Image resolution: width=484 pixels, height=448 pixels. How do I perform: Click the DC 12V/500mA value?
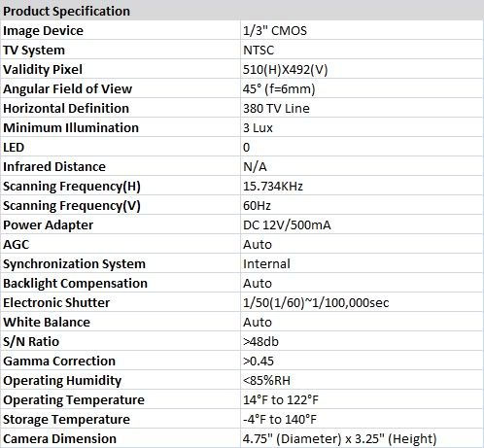coord(287,225)
